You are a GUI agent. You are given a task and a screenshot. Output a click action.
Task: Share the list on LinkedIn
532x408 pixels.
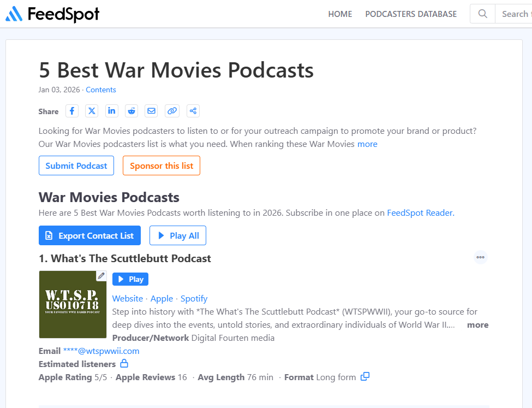(112, 111)
